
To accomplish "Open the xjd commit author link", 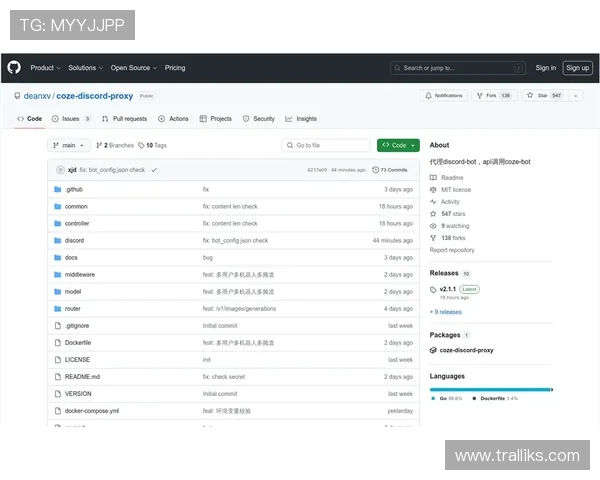I will tap(72, 170).
